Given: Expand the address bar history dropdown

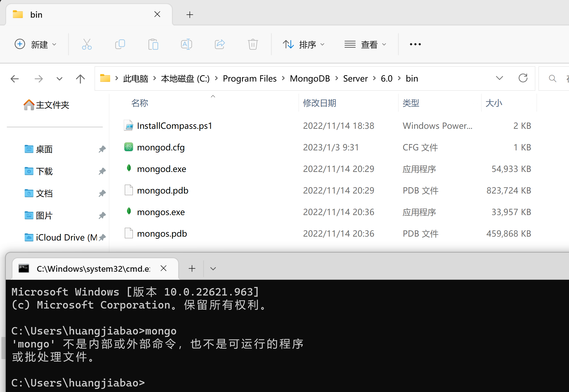Looking at the screenshot, I should pos(500,78).
